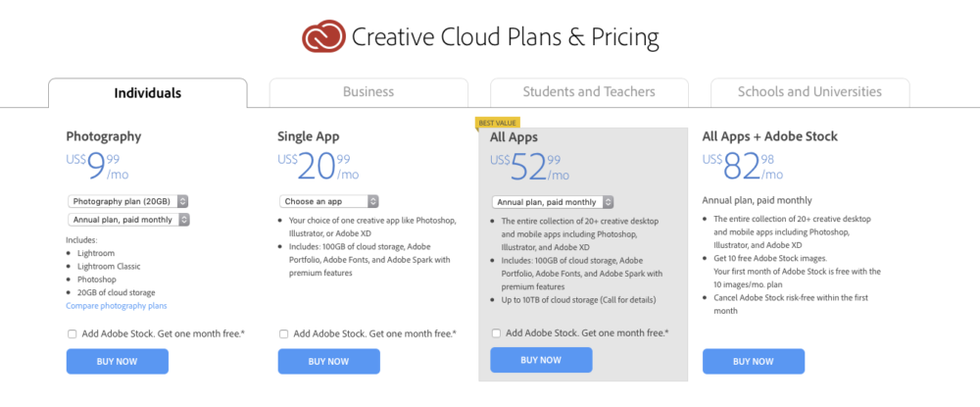Switch to the Business tab
The height and width of the screenshot is (407, 980).
(368, 92)
